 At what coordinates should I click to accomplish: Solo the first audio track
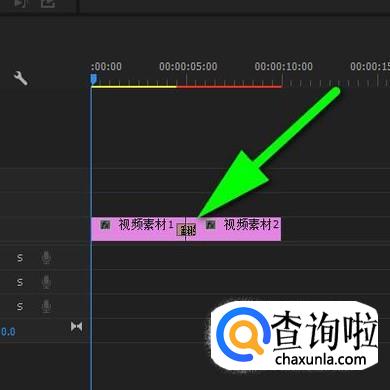point(20,257)
